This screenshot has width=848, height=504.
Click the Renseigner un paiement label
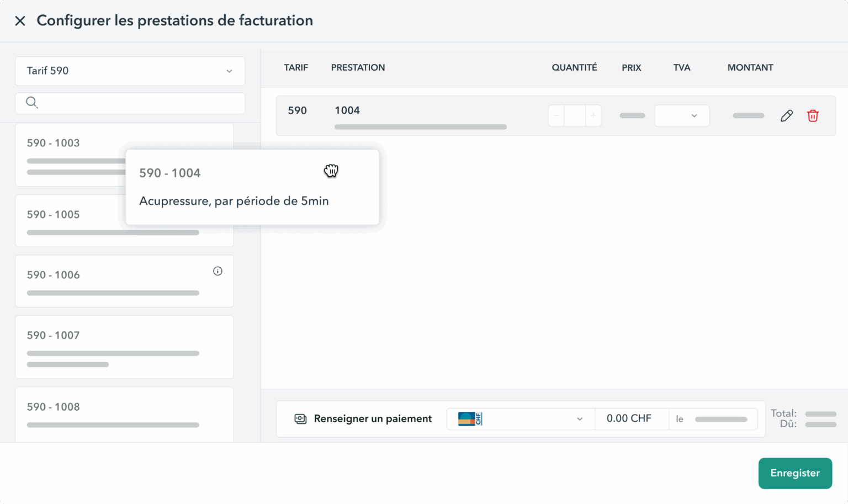tap(373, 419)
